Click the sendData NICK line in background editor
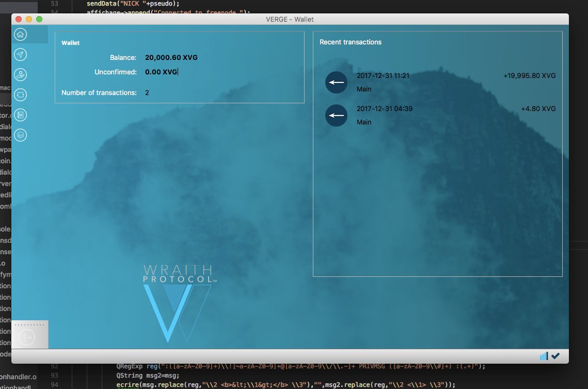 133,4
